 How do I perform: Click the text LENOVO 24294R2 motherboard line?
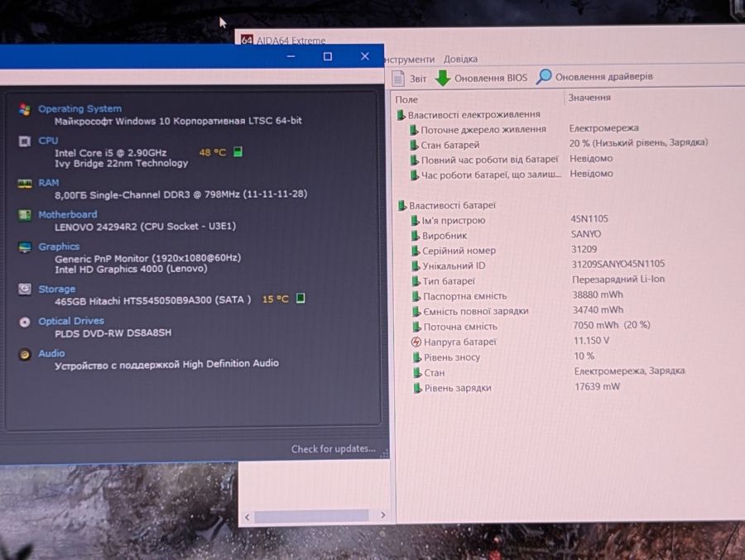[146, 227]
